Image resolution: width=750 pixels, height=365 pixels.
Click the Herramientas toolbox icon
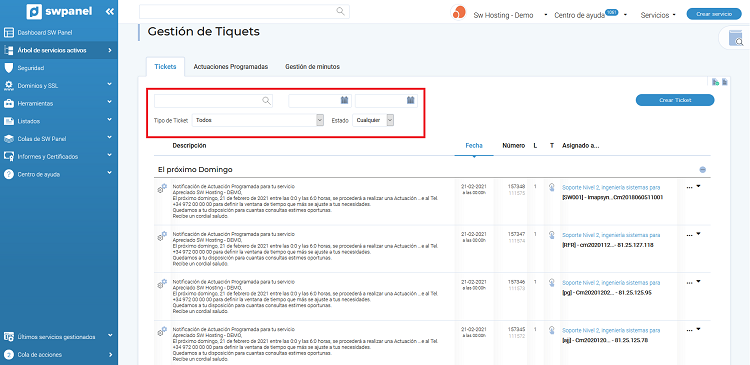8,103
